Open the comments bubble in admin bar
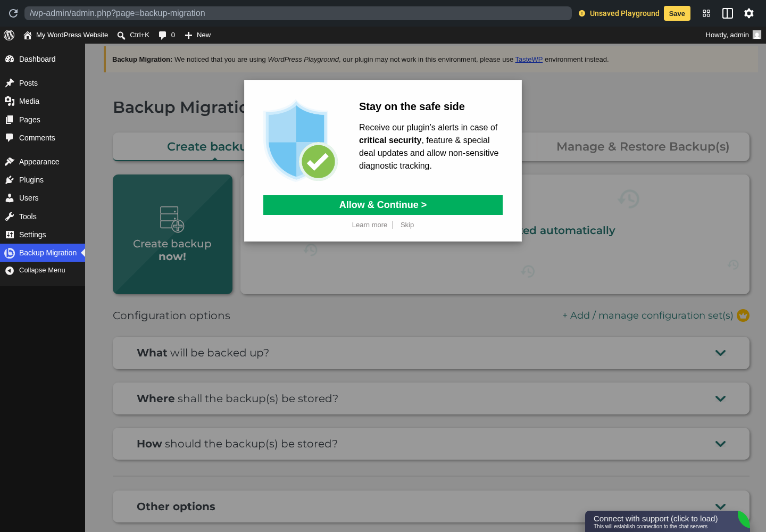The height and width of the screenshot is (532, 766). coord(166,35)
